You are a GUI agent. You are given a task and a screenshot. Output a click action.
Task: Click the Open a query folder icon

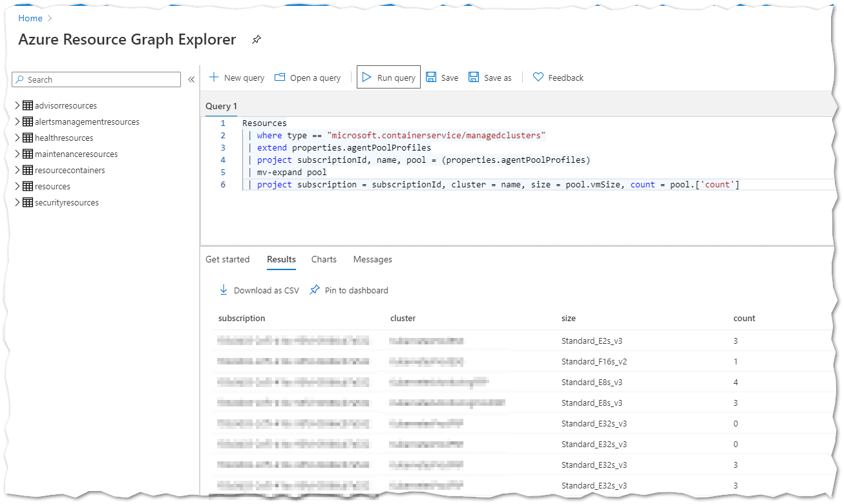click(x=280, y=77)
